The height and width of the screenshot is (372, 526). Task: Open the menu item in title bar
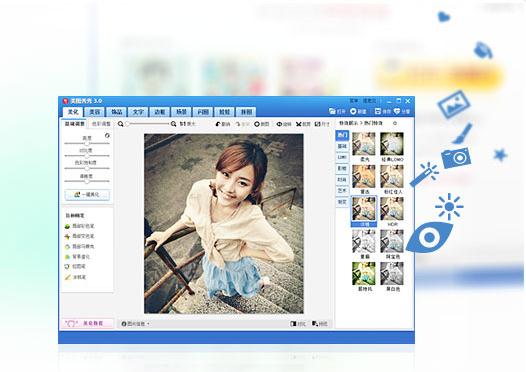click(x=354, y=101)
